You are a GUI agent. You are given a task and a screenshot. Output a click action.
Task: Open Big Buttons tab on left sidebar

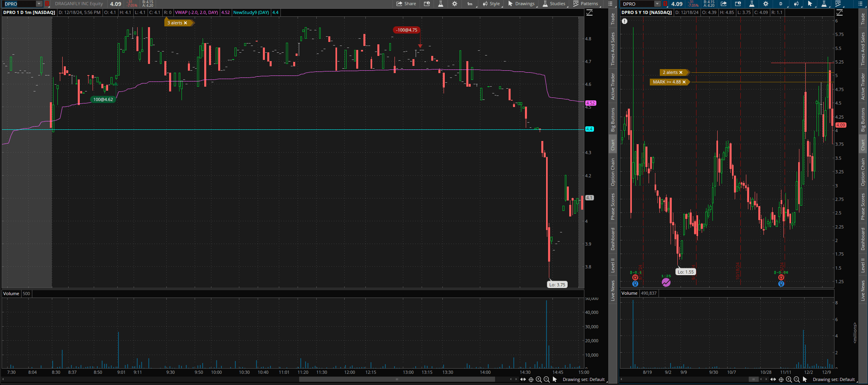[613, 119]
